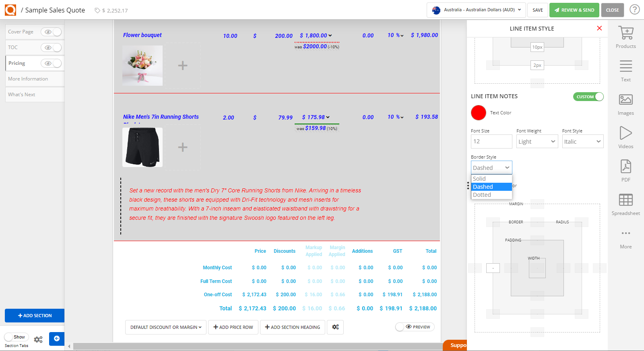Click Add Price Row button
This screenshot has width=644, height=351.
[x=233, y=327]
